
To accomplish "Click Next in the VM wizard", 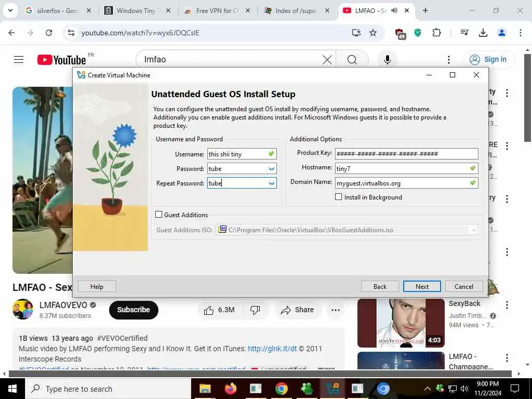I will pyautogui.click(x=422, y=286).
